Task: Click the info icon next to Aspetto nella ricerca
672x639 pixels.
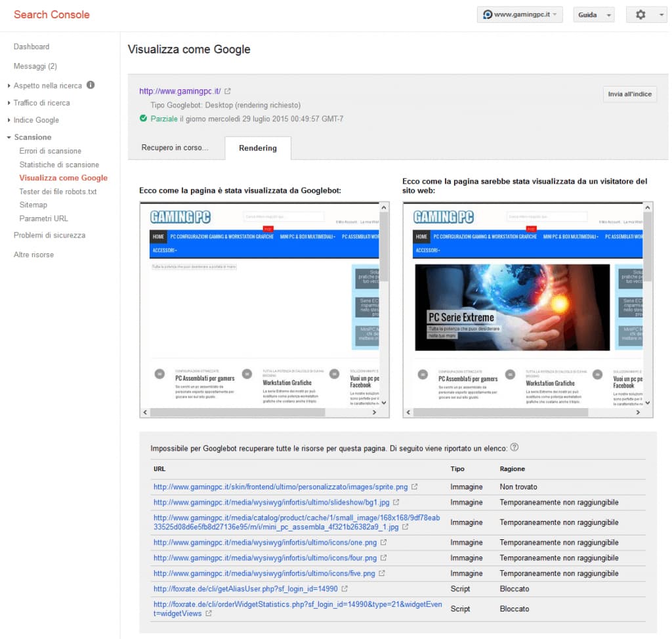Action: pos(91,85)
